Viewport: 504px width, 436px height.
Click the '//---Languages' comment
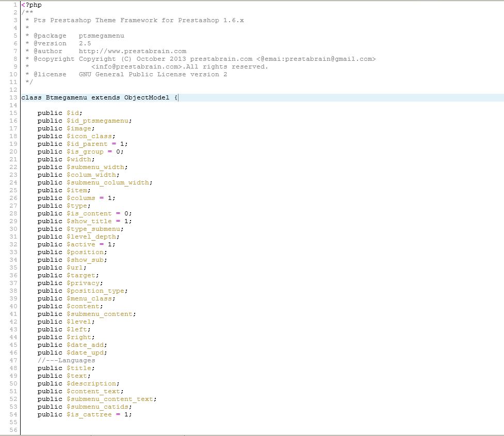pos(66,360)
